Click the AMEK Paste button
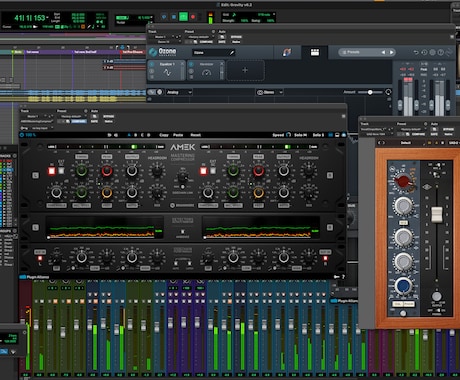460x380 pixels. pos(178,135)
